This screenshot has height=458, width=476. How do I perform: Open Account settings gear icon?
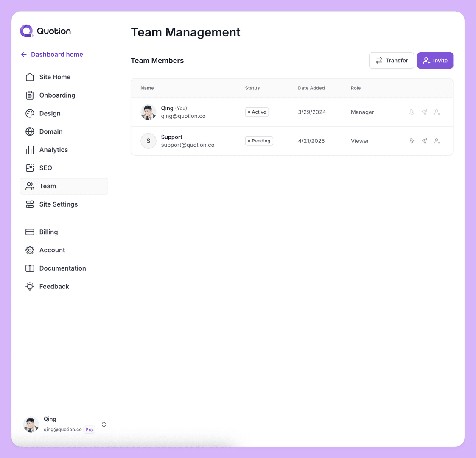point(30,250)
